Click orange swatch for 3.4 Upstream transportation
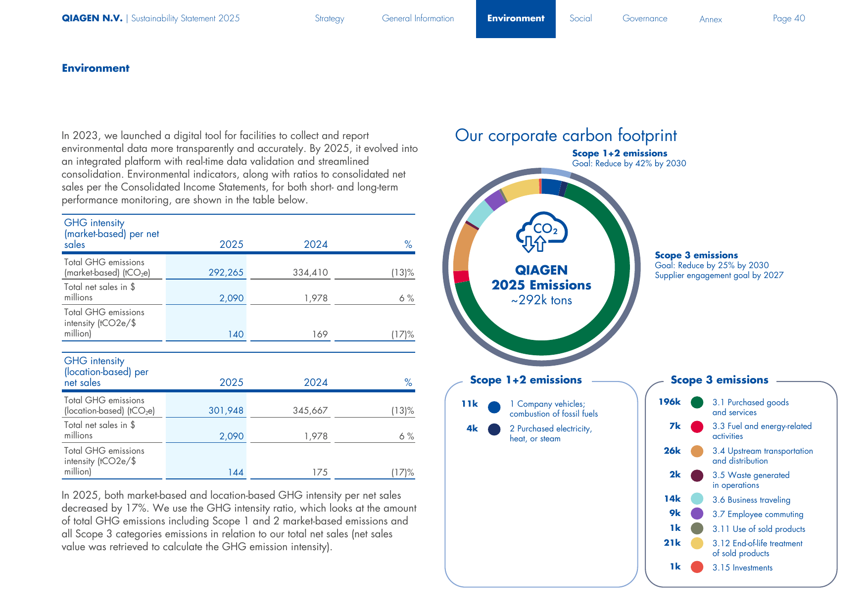 [697, 451]
